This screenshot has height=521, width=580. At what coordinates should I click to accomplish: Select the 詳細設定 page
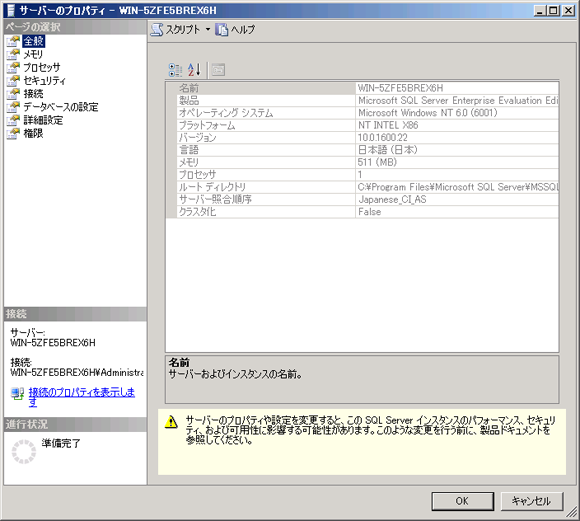[43, 120]
